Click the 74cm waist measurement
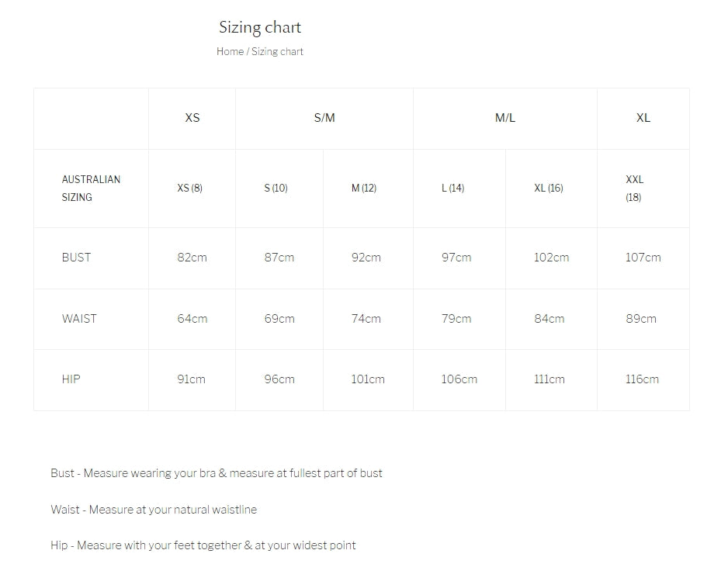The image size is (728, 564). pos(366,319)
